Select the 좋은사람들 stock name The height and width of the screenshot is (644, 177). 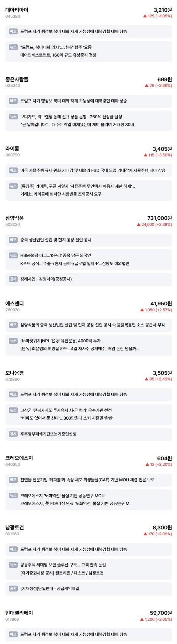(17, 79)
